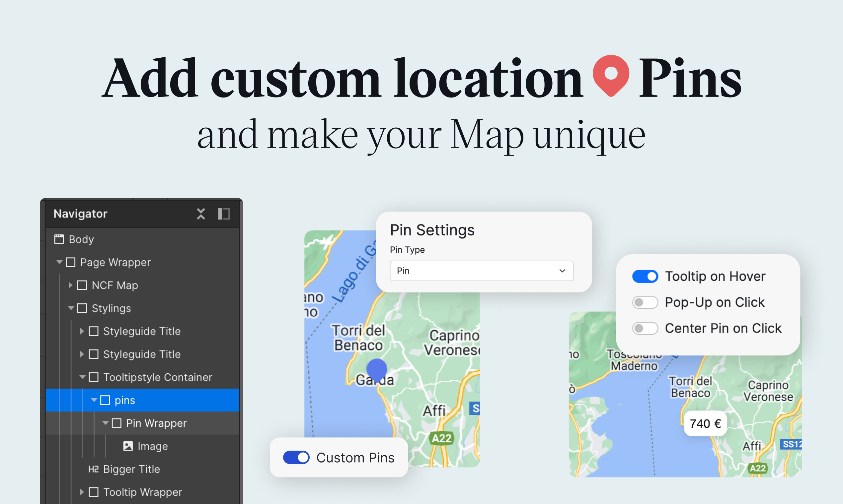The width and height of the screenshot is (843, 504).
Task: Disable the Tooltip on Hover toggle
Action: (x=645, y=276)
